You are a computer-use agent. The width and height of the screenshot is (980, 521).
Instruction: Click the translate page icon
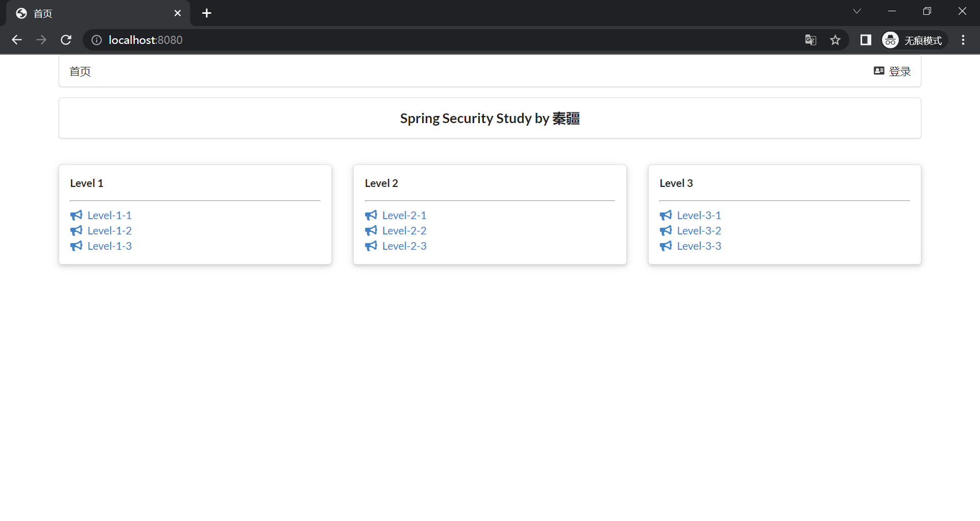811,40
